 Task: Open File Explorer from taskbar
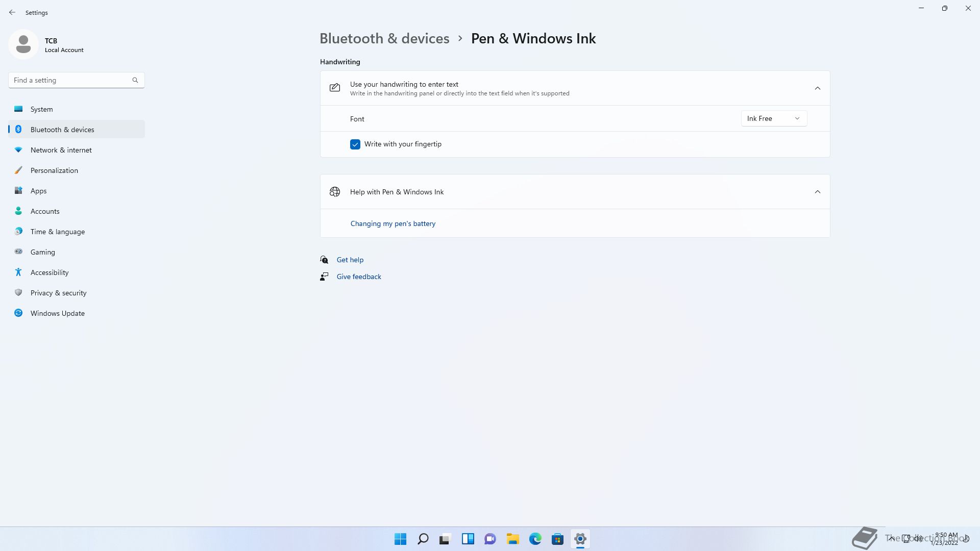(513, 539)
